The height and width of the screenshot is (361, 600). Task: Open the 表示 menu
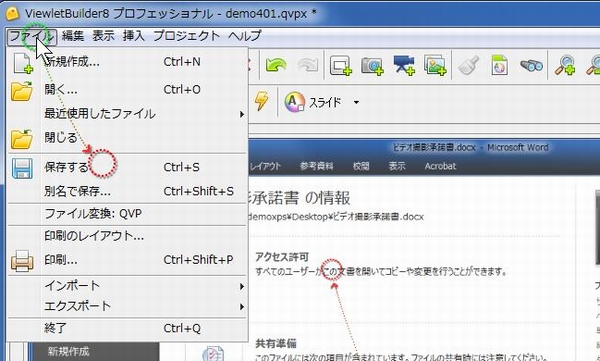[x=103, y=36]
